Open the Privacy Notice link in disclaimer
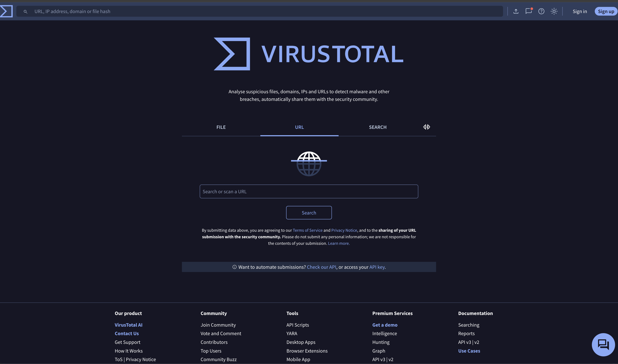This screenshot has width=618, height=364. tap(344, 230)
